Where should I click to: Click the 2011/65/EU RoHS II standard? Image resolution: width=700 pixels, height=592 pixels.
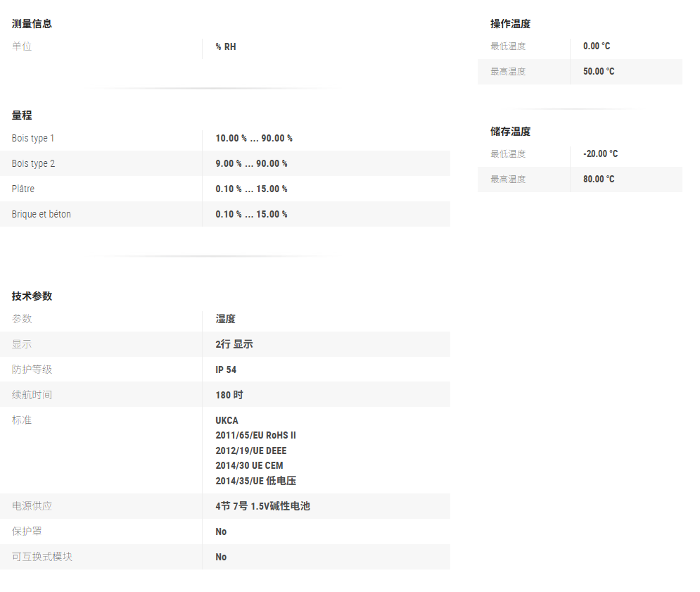point(255,436)
